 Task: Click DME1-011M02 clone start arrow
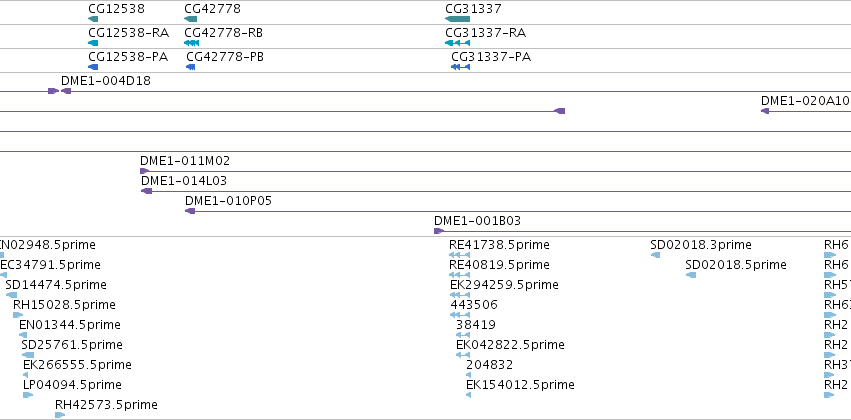[x=144, y=171]
